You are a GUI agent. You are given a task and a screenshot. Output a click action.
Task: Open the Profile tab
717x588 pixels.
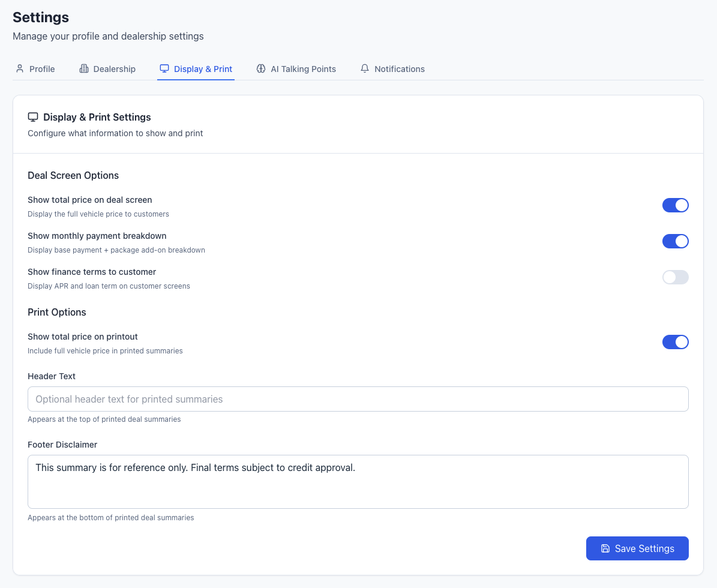coord(42,69)
